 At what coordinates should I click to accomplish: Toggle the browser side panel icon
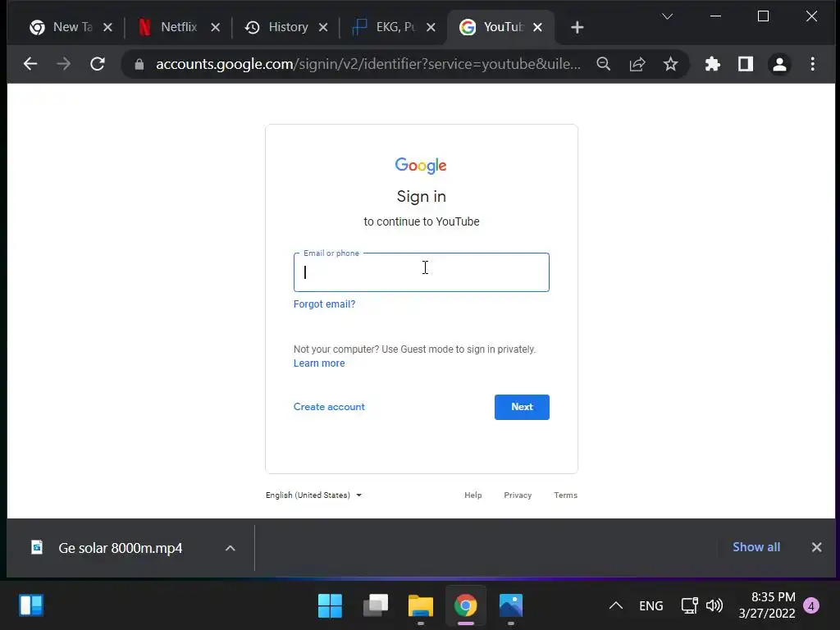pos(745,64)
